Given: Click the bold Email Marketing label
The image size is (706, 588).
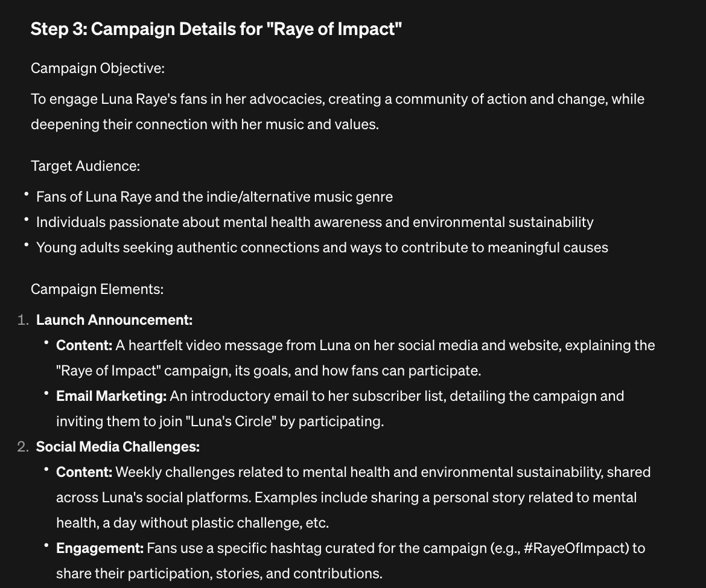Looking at the screenshot, I should point(111,396).
